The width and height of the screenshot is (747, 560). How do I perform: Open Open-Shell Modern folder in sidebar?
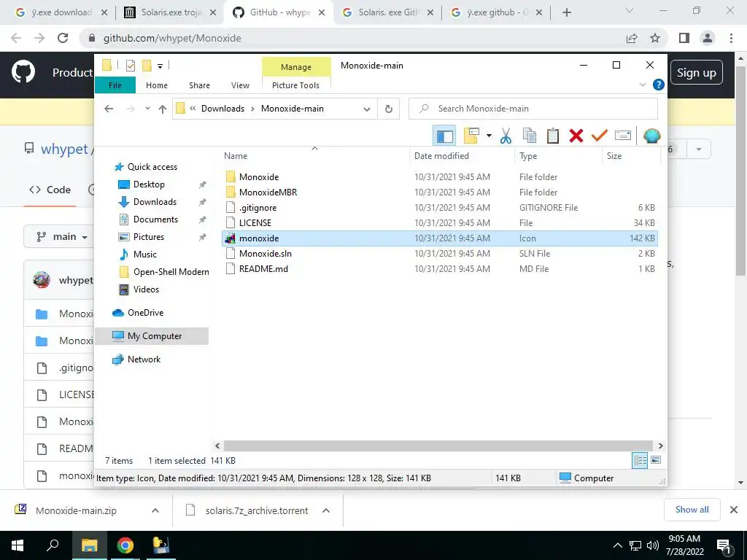click(x=171, y=272)
